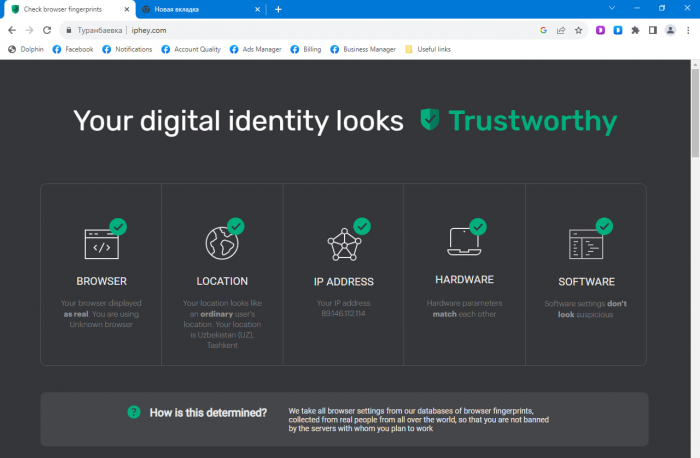Open a new tab with plus button
700x458 pixels.
pos(278,9)
